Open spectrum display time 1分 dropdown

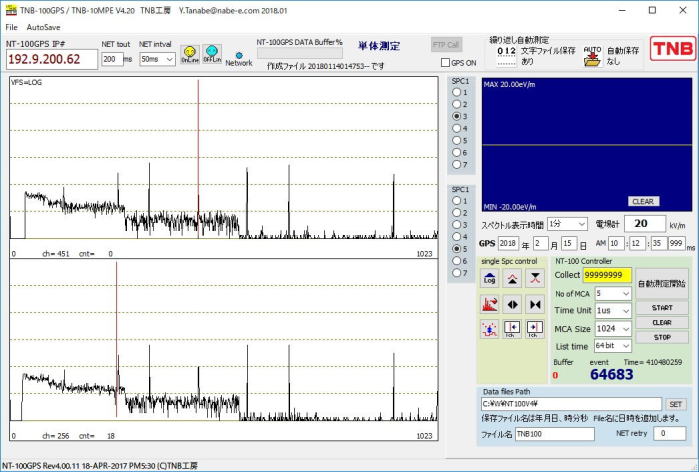[567, 224]
